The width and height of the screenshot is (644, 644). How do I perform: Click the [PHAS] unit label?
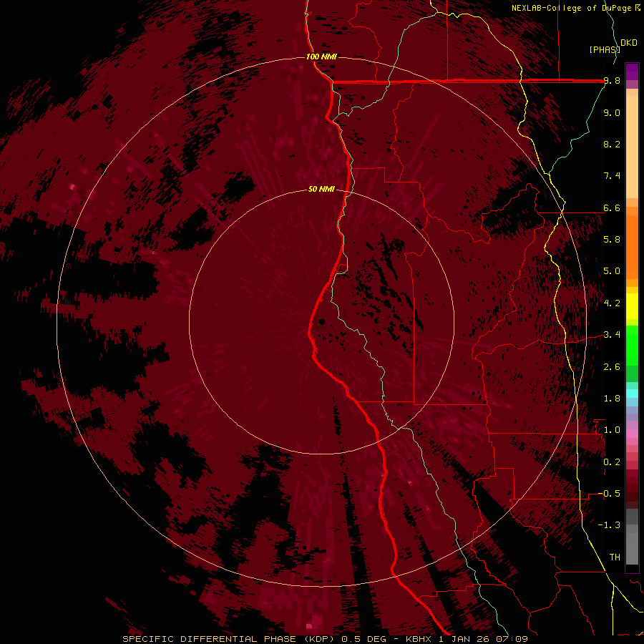(605, 49)
